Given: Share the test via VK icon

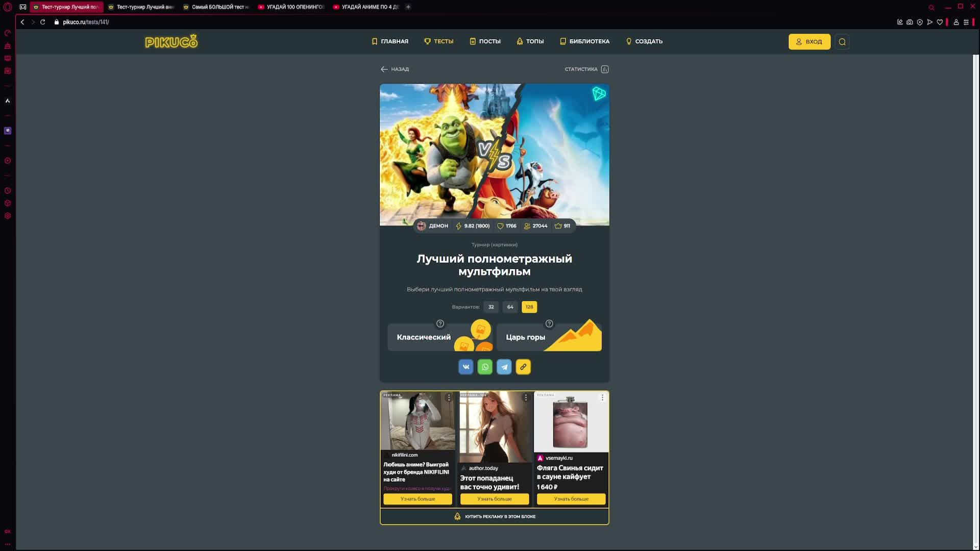Looking at the screenshot, I should coord(465,367).
